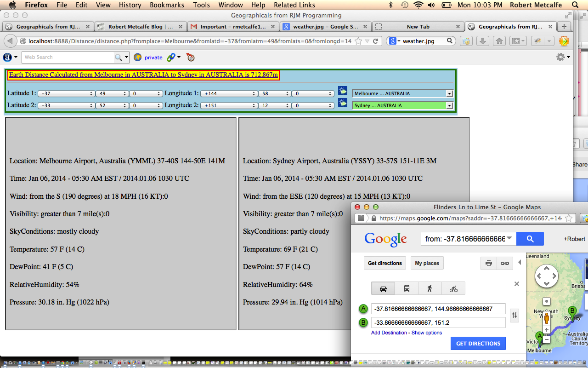Open Latitude 2 minutes dropdown showing 52
The image size is (588, 368).
[x=112, y=105]
